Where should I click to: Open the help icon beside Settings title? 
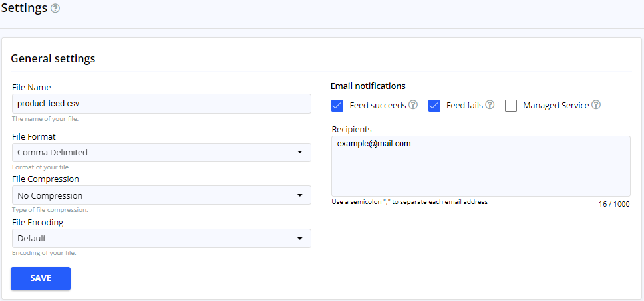(x=55, y=9)
